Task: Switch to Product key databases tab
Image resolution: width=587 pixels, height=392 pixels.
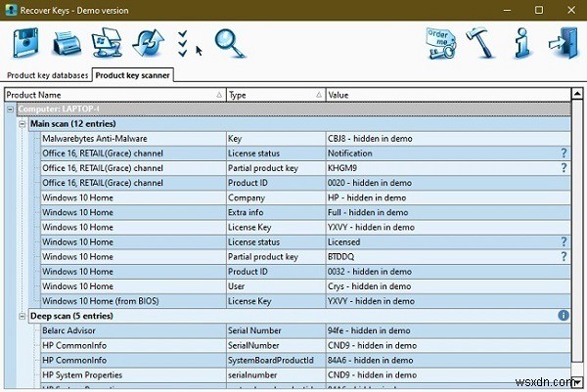Action: (48, 75)
